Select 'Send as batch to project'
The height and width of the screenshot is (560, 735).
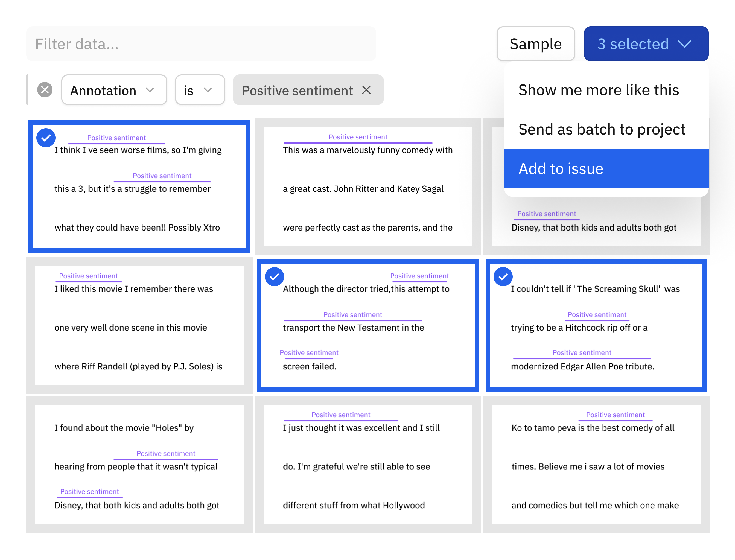click(x=602, y=129)
